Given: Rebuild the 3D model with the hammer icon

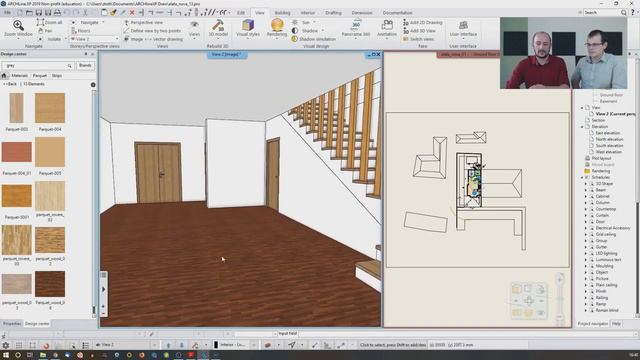Looking at the screenshot, I should click(x=218, y=29).
